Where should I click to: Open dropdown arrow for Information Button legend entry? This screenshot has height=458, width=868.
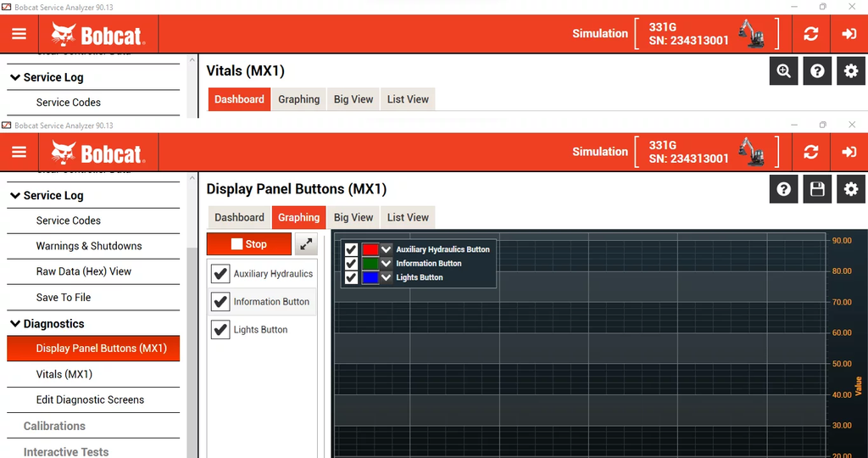point(387,264)
